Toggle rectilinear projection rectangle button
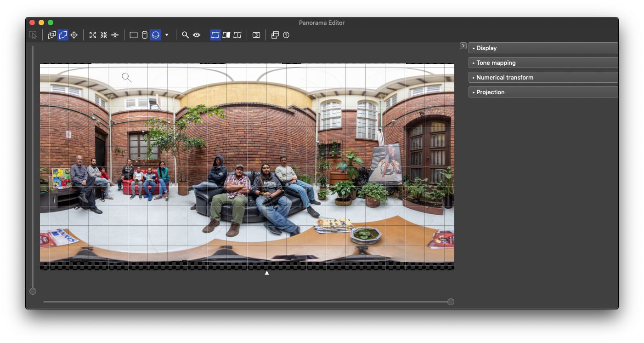The width and height of the screenshot is (644, 343). (x=134, y=35)
